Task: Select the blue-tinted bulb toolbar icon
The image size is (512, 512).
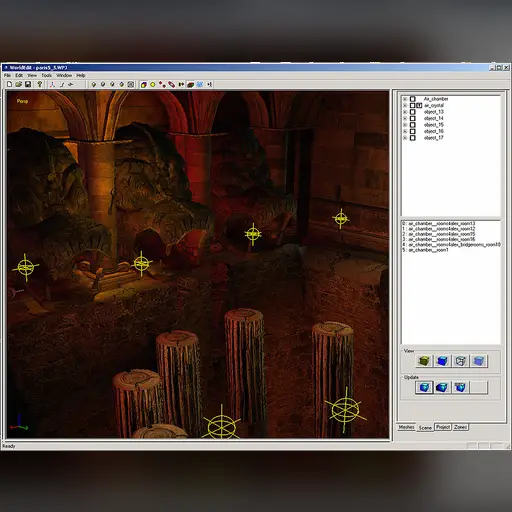Action: click(122, 84)
